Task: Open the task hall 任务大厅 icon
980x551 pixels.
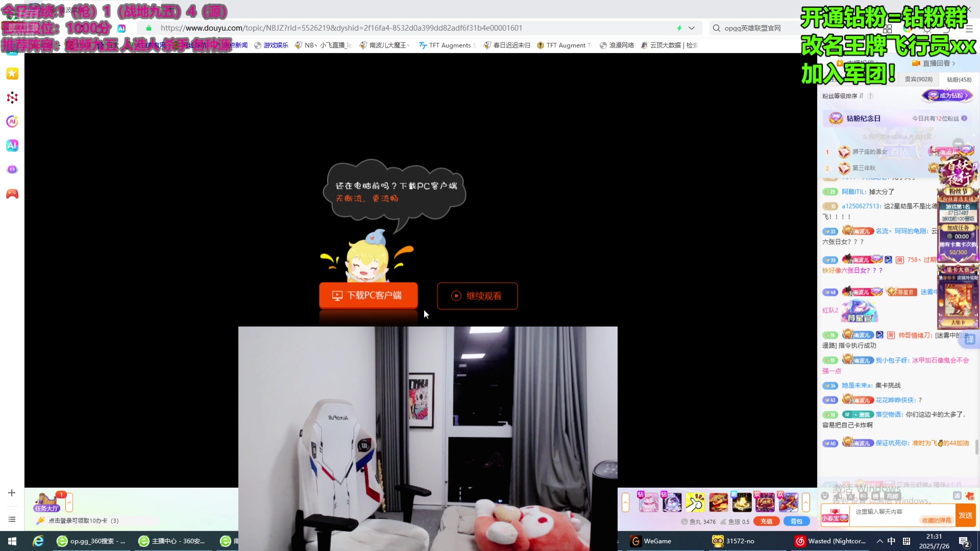Action: click(x=46, y=502)
